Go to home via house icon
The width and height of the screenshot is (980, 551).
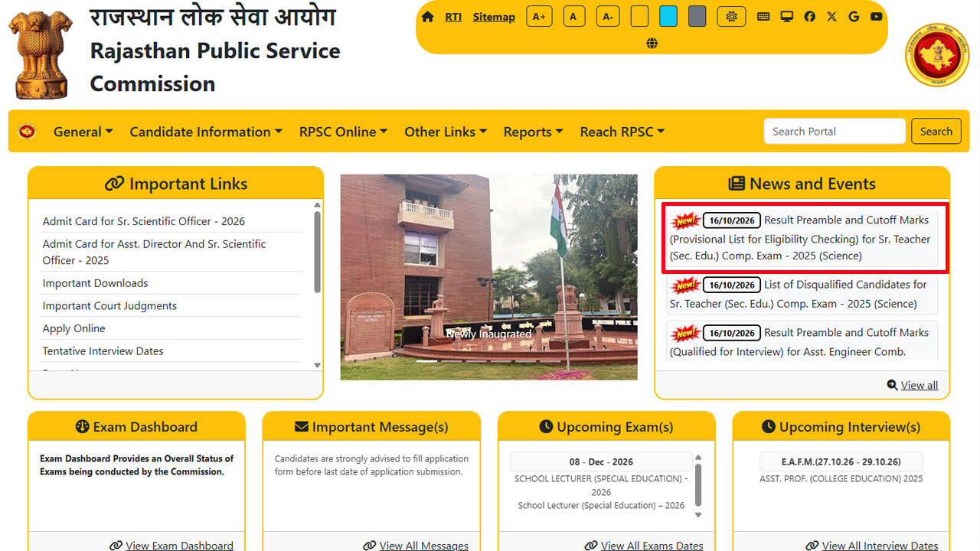(427, 17)
